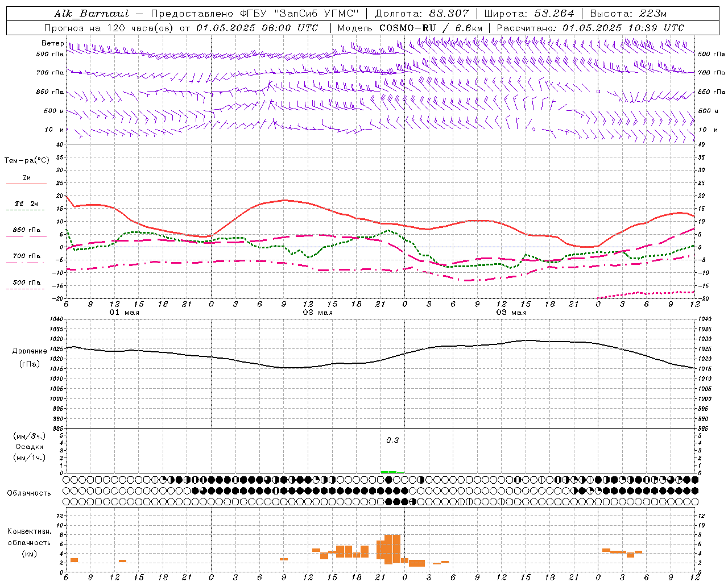This screenshot has height=582, width=728.
Task: Click the Ветер wind panel label
Action: (53, 43)
